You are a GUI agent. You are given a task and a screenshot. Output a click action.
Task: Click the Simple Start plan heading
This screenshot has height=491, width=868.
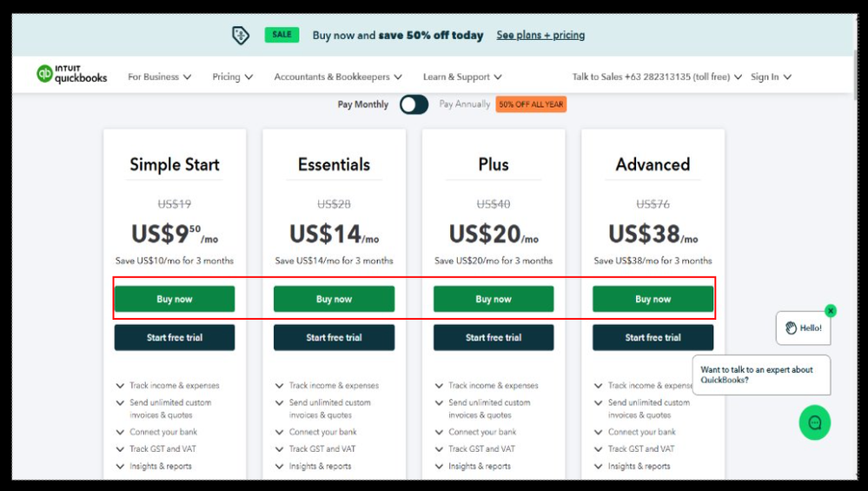pos(175,164)
